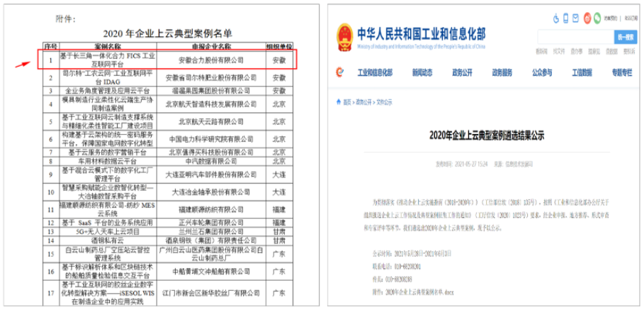Click the 酒泉钢铁（集团）有限责任公司 cell
644x310 pixels.
click(x=211, y=240)
